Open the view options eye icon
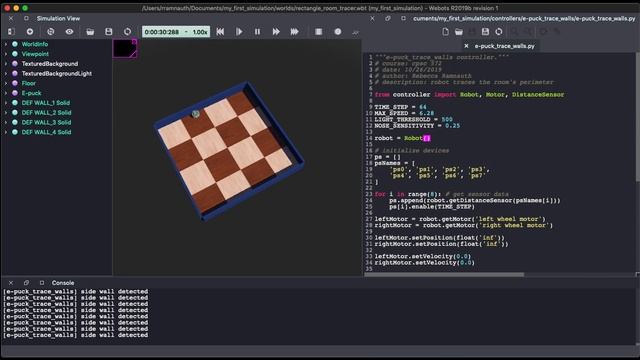Image resolution: width=640 pixels, height=360 pixels. tap(69, 31)
